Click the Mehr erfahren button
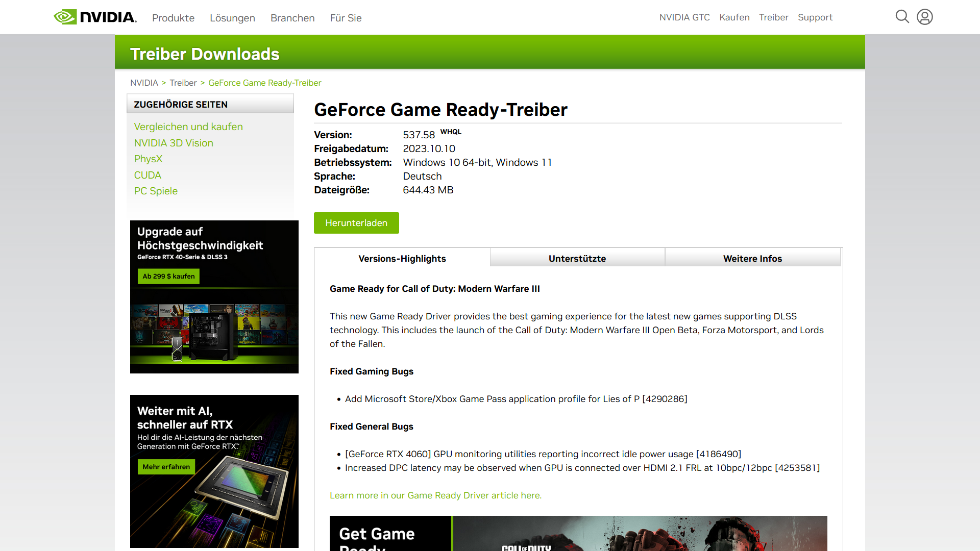Image resolution: width=980 pixels, height=551 pixels. (x=166, y=467)
